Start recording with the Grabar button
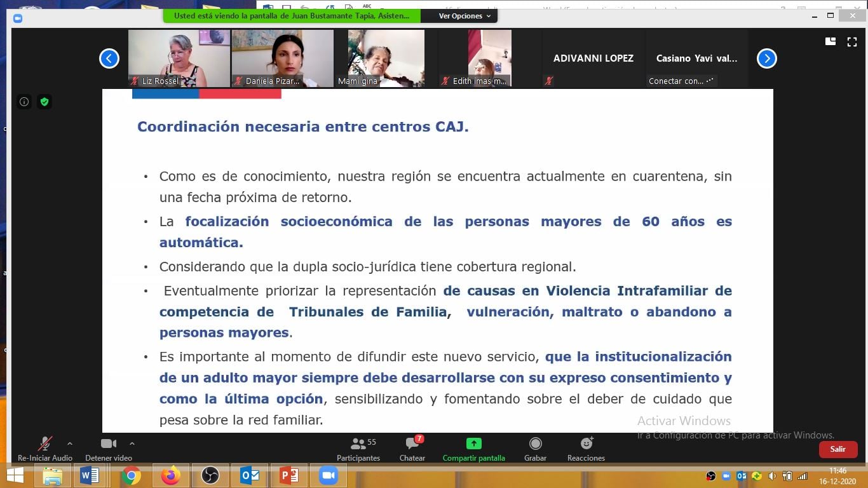Viewport: 868px width, 488px height. (x=535, y=449)
